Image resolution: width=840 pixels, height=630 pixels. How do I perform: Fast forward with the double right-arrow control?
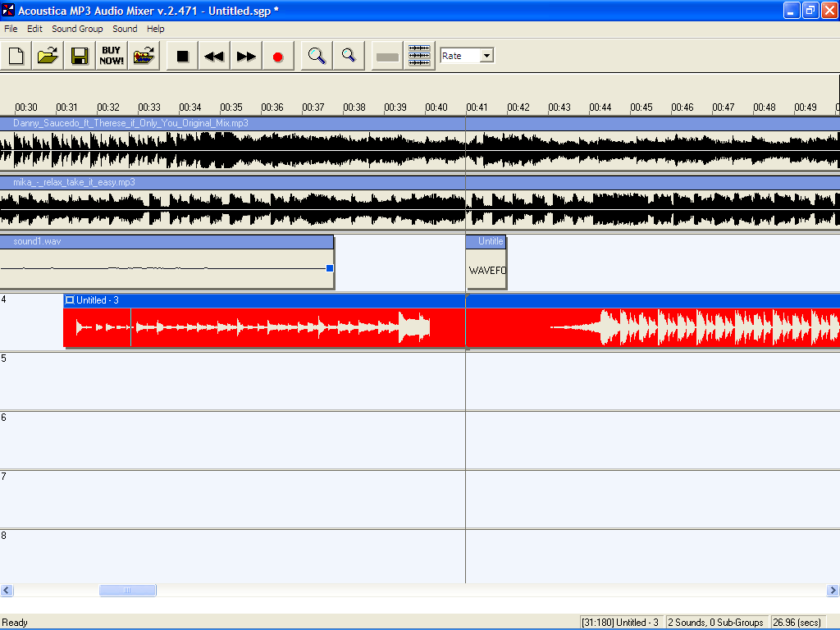tap(245, 55)
